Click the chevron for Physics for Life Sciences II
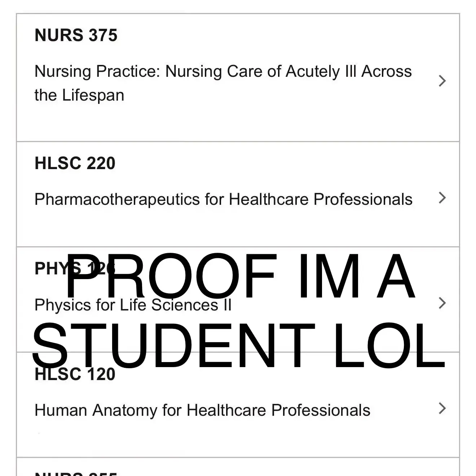The image size is (476, 476). tap(442, 303)
